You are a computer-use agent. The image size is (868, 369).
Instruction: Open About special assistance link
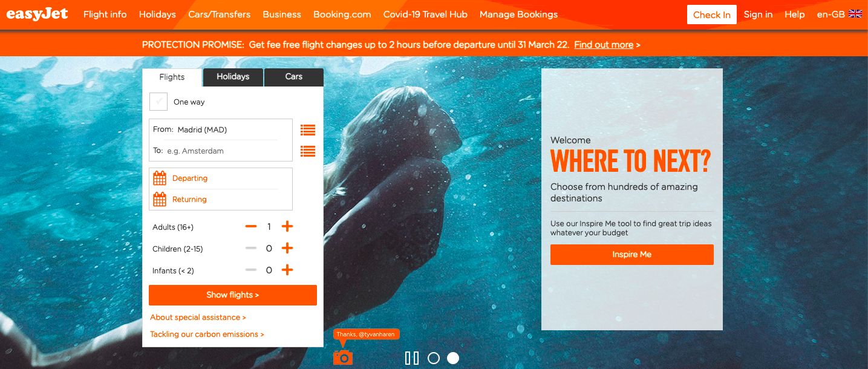pyautogui.click(x=198, y=318)
